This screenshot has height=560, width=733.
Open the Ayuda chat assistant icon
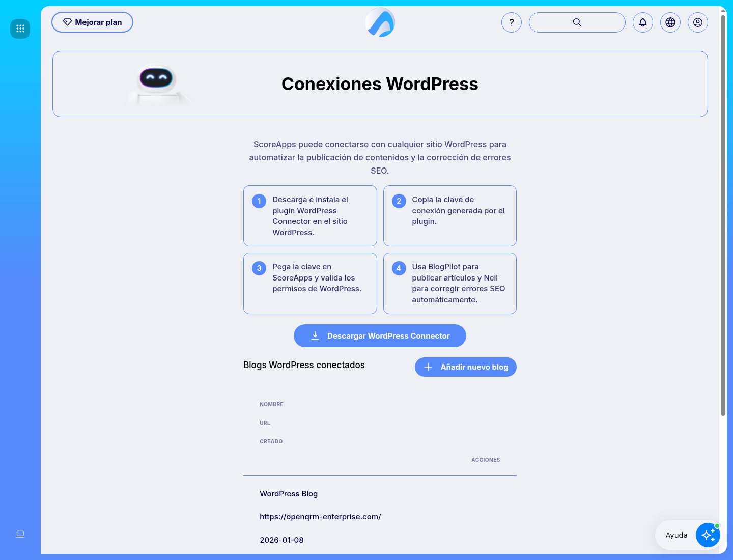[708, 535]
